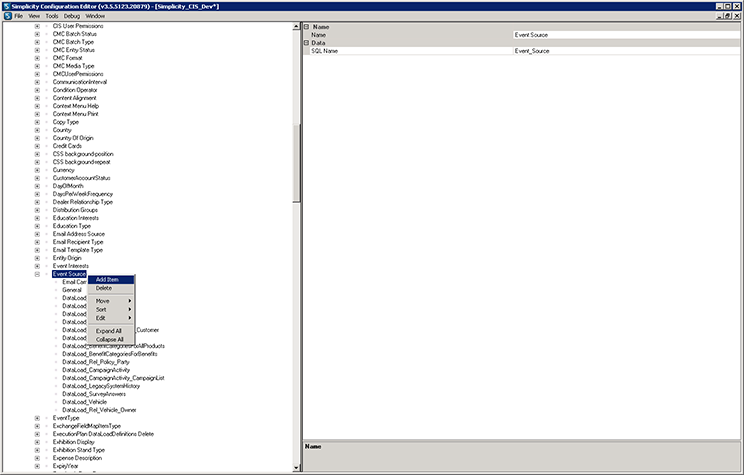744x475 pixels.
Task: Select the Event Source tree item
Action: pyautogui.click(x=69, y=274)
